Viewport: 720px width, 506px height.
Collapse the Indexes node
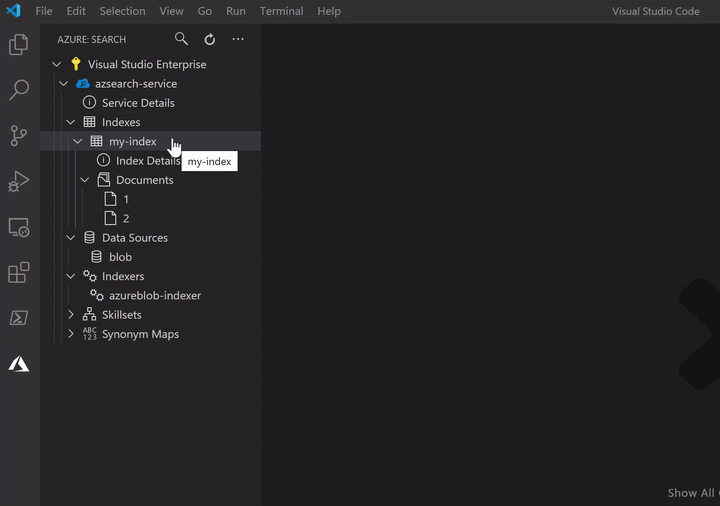click(x=71, y=122)
